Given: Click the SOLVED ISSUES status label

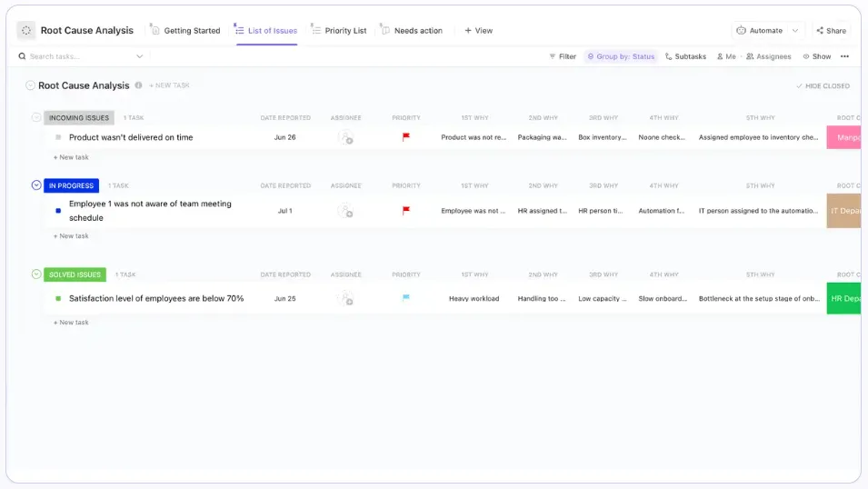Looking at the screenshot, I should (x=75, y=274).
